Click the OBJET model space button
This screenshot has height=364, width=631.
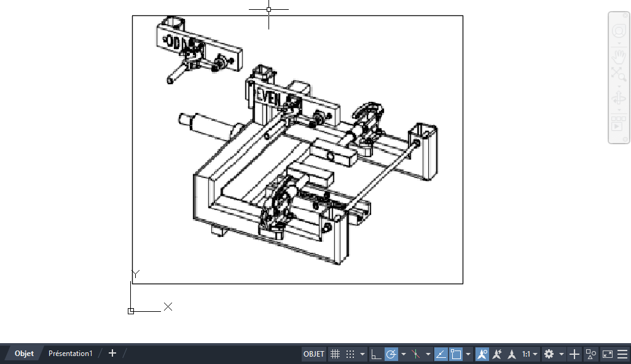click(x=313, y=354)
